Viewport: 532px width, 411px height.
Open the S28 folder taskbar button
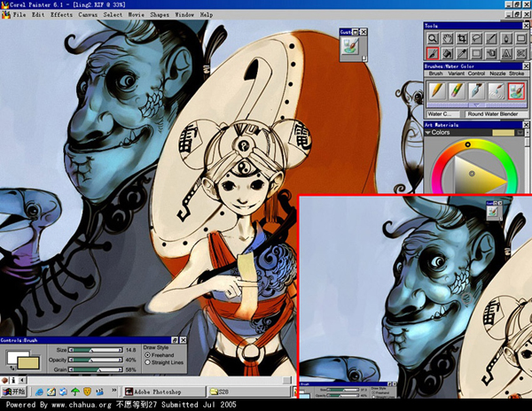(x=249, y=392)
